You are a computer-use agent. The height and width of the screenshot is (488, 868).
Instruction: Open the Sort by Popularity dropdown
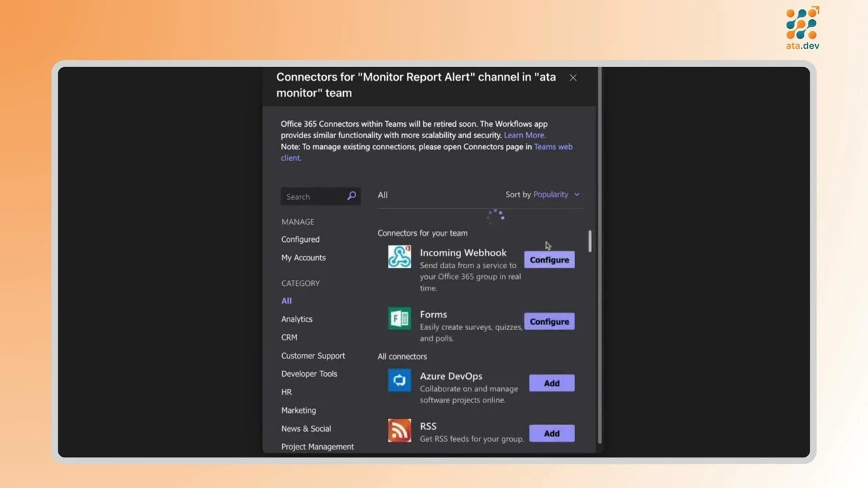click(551, 195)
